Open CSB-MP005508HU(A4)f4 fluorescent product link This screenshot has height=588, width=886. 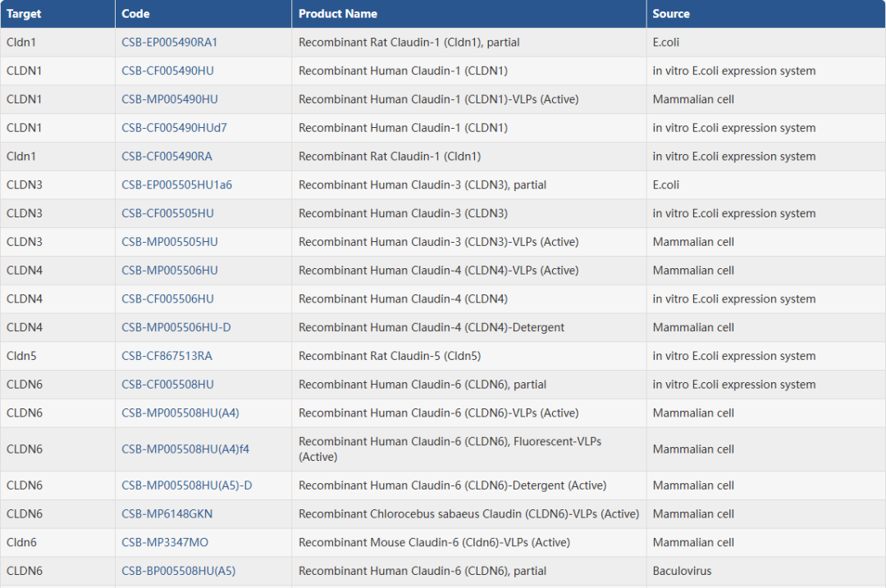click(x=185, y=449)
